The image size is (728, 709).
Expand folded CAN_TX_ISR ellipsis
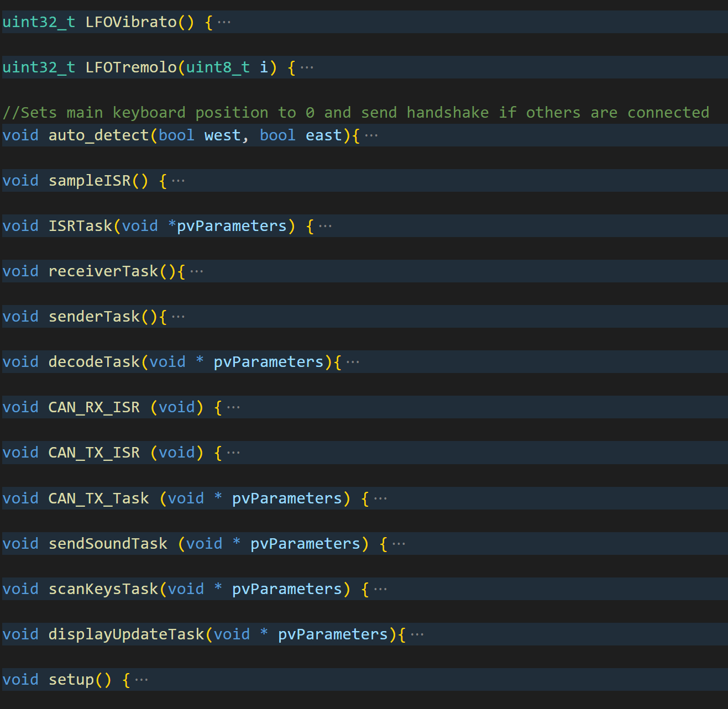pyautogui.click(x=233, y=453)
